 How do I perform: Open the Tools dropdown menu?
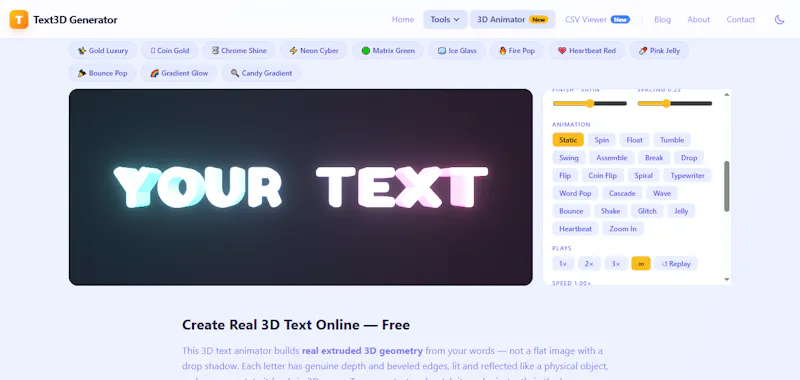pos(445,19)
